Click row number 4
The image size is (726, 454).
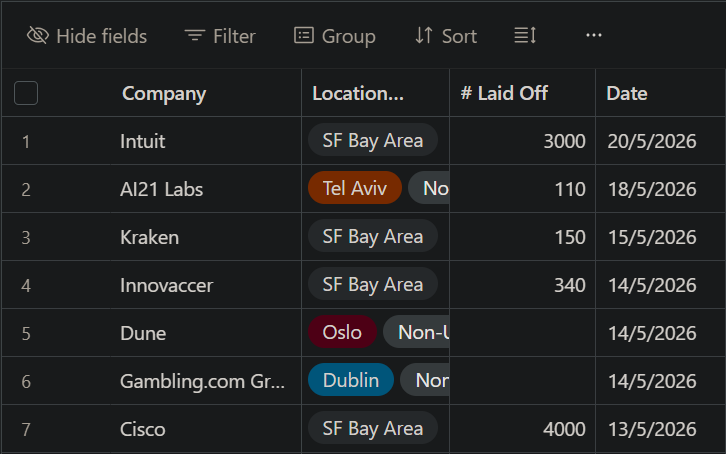pyautogui.click(x=26, y=286)
